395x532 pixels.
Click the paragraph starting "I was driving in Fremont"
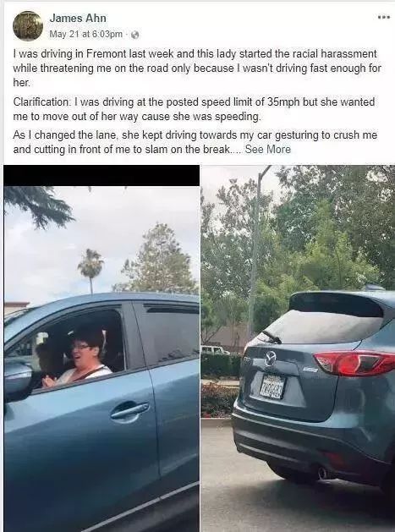point(197,68)
